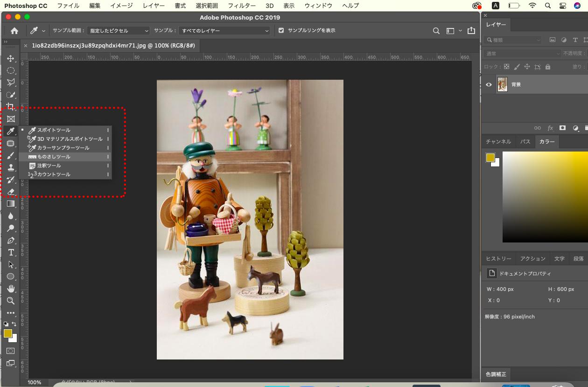Open the layer filter type dropdown

click(513, 40)
